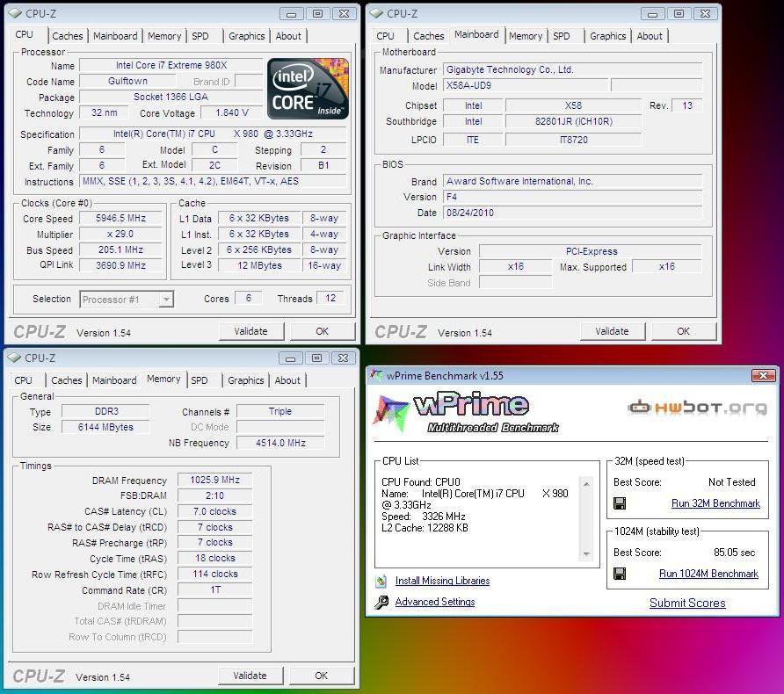Click Submit Scores link
Viewport: 784px width, 694px height.
[x=687, y=603]
